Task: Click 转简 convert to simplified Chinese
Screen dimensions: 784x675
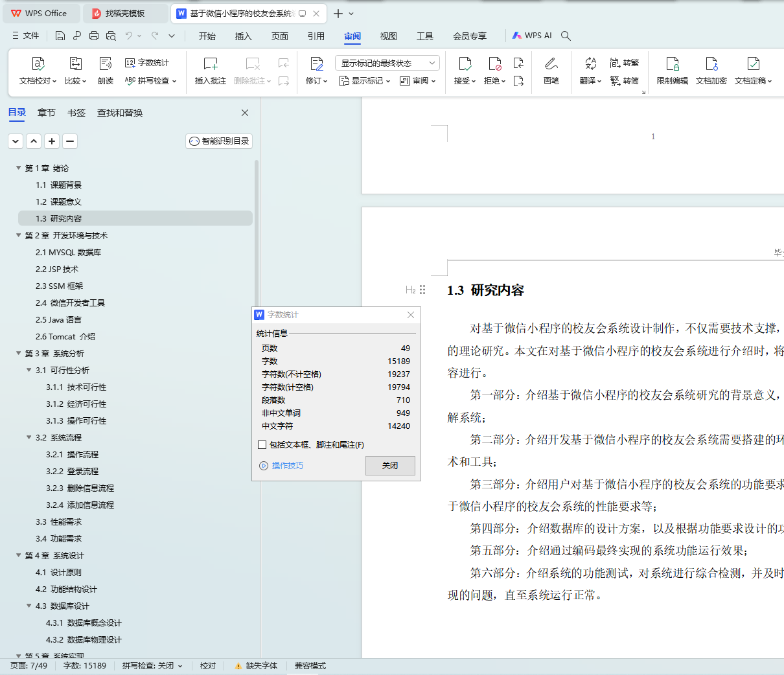Action: point(625,81)
